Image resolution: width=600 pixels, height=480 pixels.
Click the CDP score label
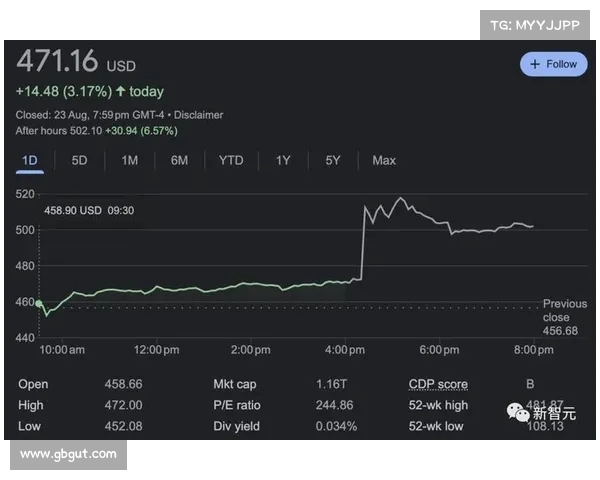[437, 384]
